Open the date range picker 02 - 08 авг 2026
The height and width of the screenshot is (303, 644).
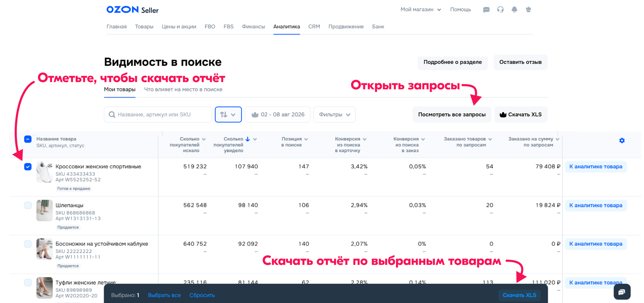pos(278,114)
